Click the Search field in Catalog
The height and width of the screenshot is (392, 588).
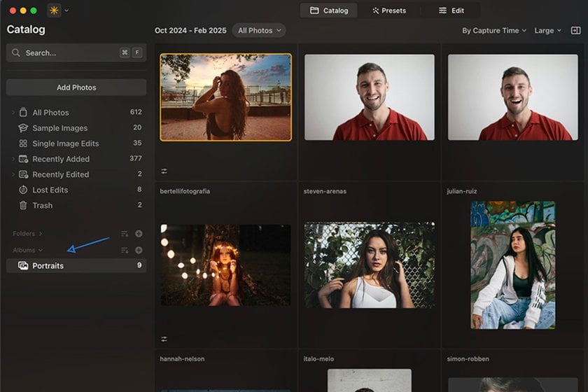(76, 53)
